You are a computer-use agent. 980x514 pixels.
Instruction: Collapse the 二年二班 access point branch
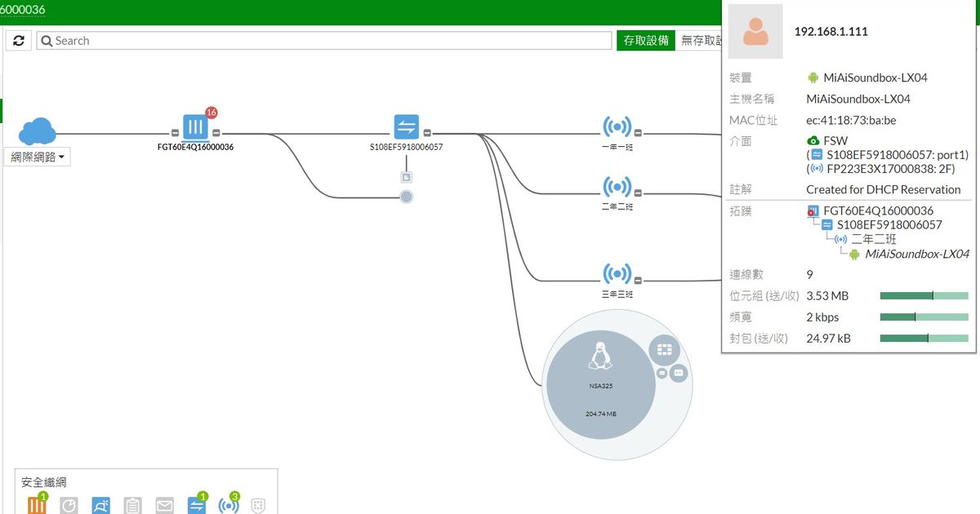pos(639,193)
